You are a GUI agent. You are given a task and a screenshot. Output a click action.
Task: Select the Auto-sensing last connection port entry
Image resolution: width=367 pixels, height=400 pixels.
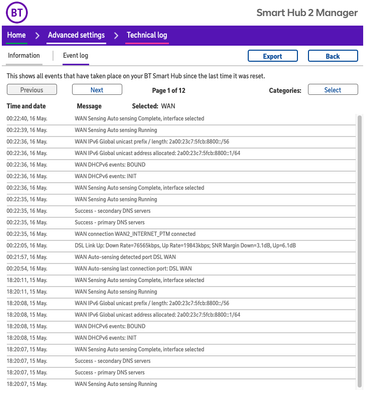(x=181, y=269)
